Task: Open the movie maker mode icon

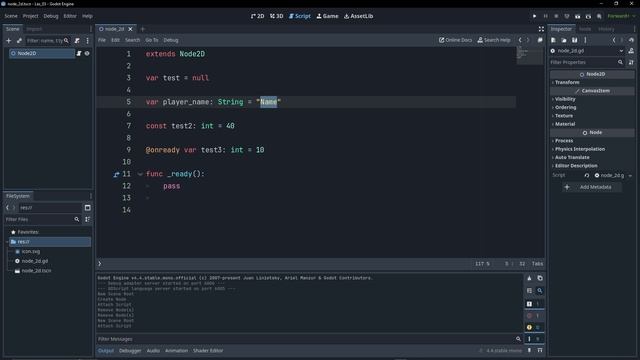Action: (x=599, y=16)
